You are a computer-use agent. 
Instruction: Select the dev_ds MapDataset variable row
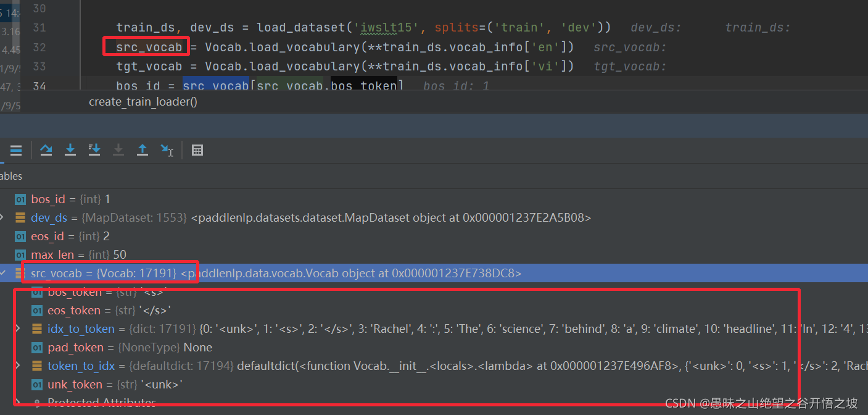[x=434, y=217]
